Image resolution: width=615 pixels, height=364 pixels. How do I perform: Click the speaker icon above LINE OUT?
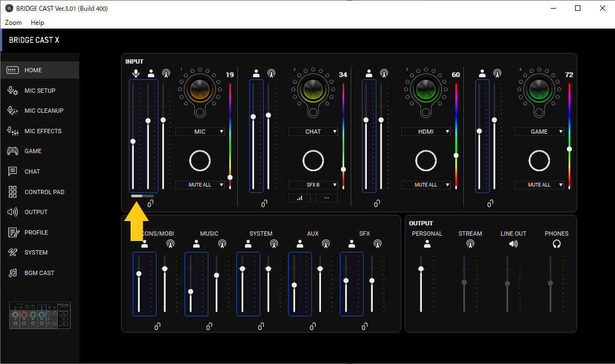pyautogui.click(x=513, y=244)
